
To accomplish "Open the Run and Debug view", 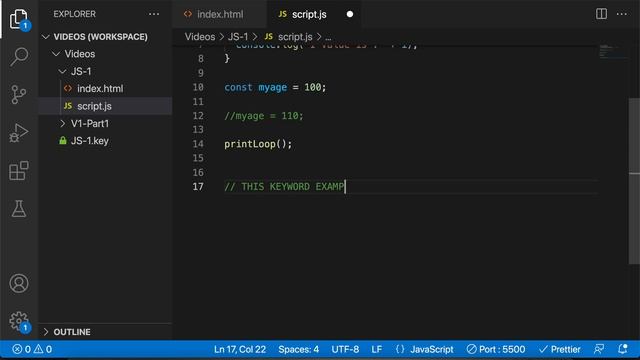I will pos(19,132).
